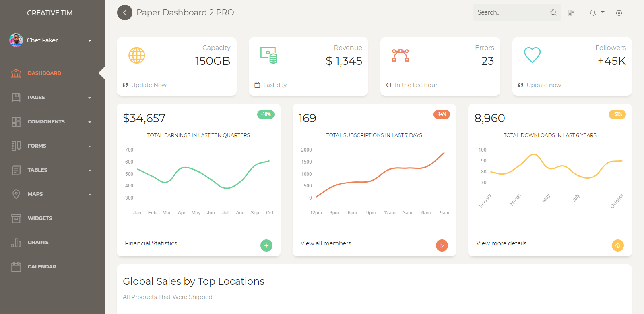This screenshot has width=644, height=314.
Task: Expand the Forms menu caret
Action: coord(90,146)
